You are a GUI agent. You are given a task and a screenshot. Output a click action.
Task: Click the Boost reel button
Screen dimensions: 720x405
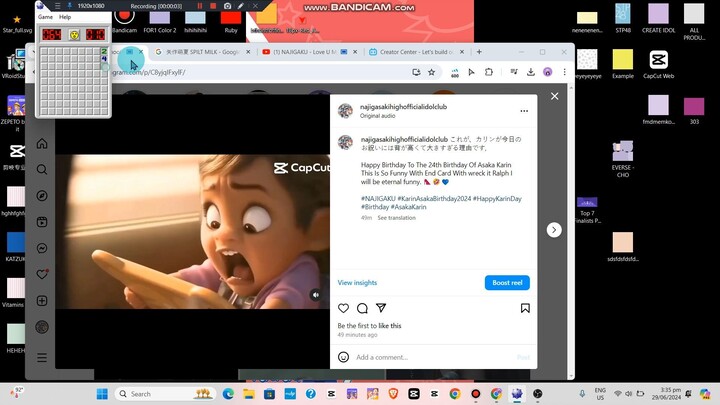click(507, 283)
